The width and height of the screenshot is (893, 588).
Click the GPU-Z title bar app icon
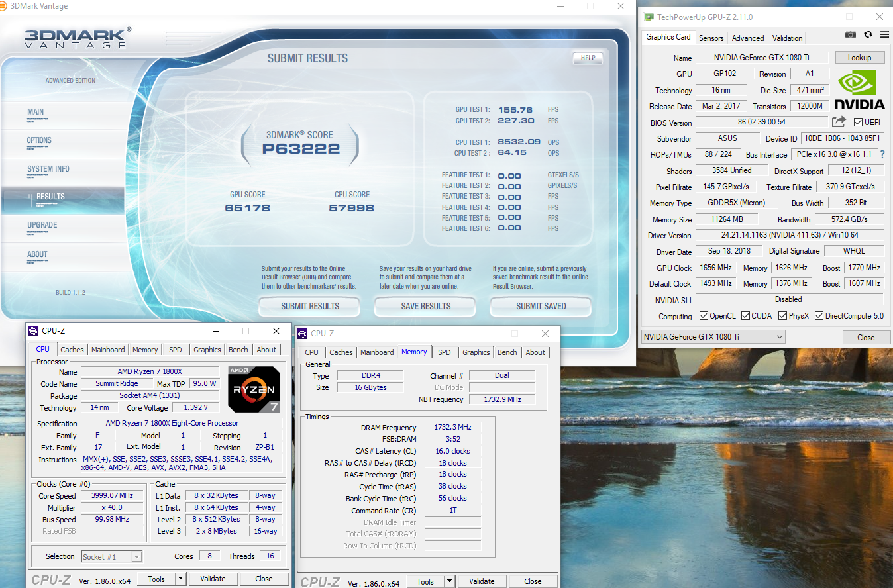[649, 17]
